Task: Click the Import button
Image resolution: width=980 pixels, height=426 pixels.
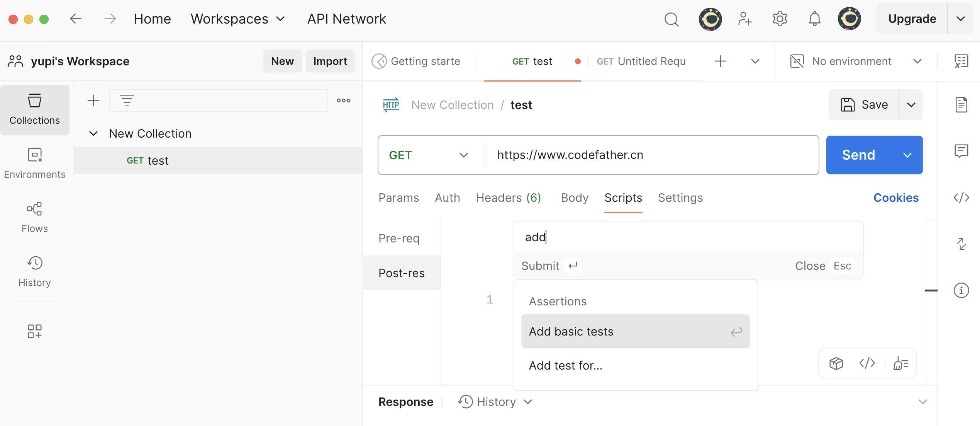Action: [330, 61]
